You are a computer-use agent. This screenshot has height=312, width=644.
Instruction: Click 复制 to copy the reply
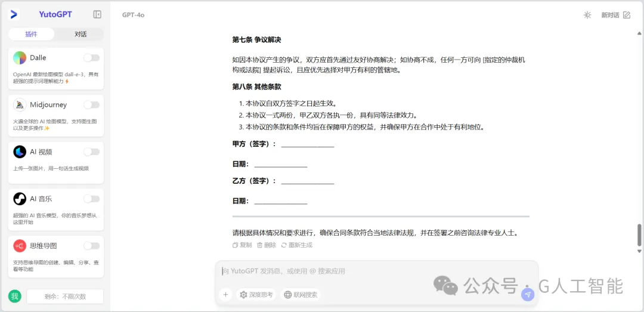242,245
